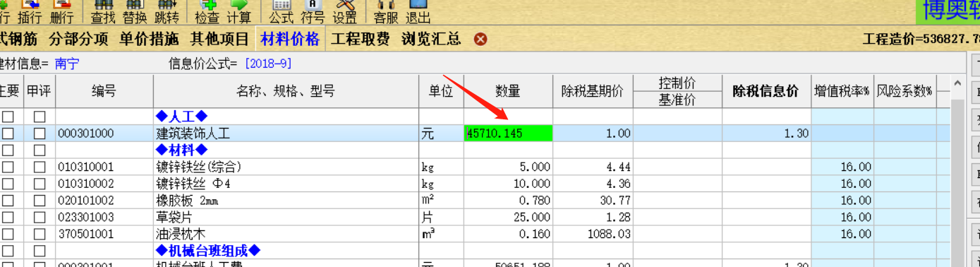980x267 pixels.
Task: Open 设置 settings from the toolbar
Action: 345,12
